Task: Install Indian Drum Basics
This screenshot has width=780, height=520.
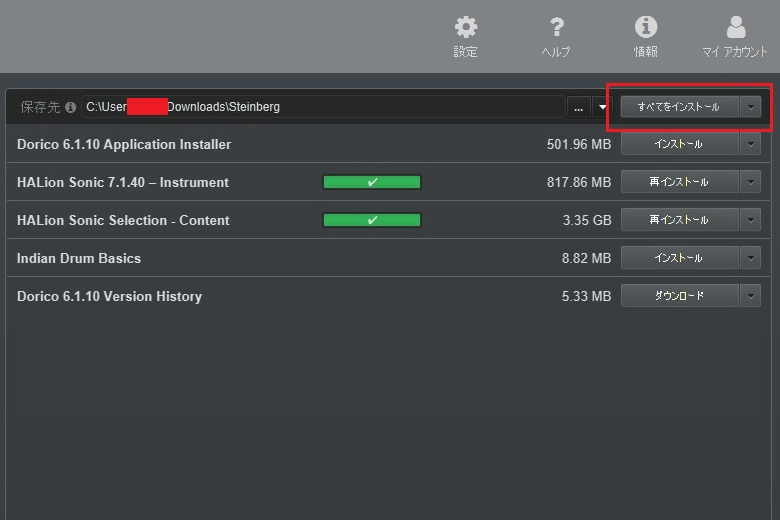Action: (x=679, y=258)
